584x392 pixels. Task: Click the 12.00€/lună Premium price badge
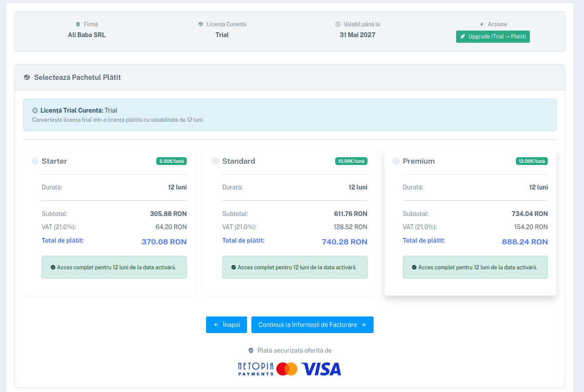pos(532,161)
